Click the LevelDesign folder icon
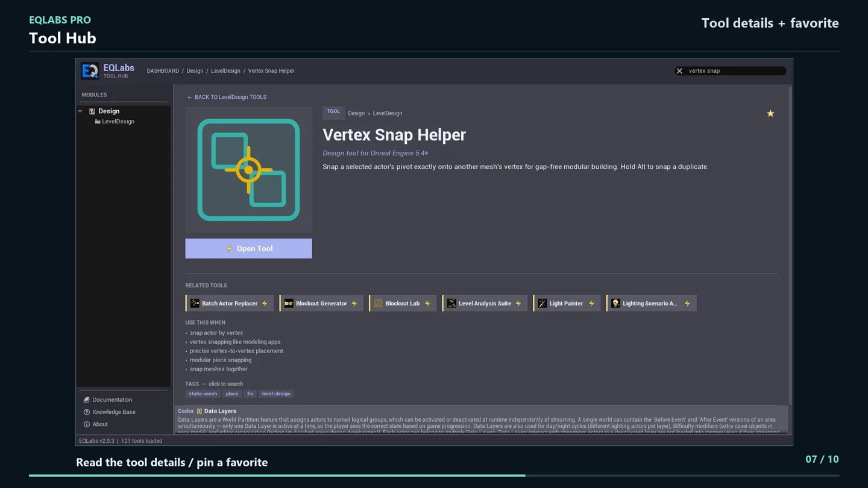Screen dimensions: 868x488 98,122
